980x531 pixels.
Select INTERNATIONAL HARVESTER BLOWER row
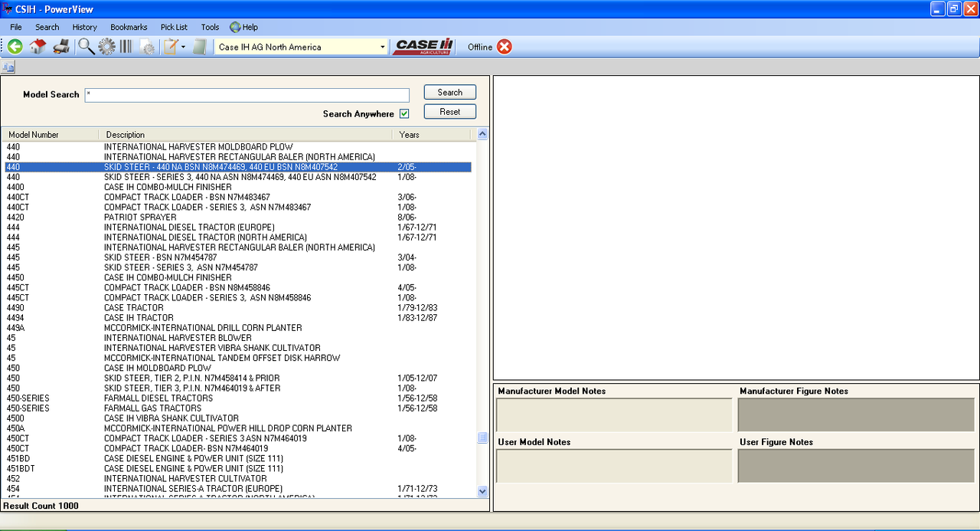point(237,338)
